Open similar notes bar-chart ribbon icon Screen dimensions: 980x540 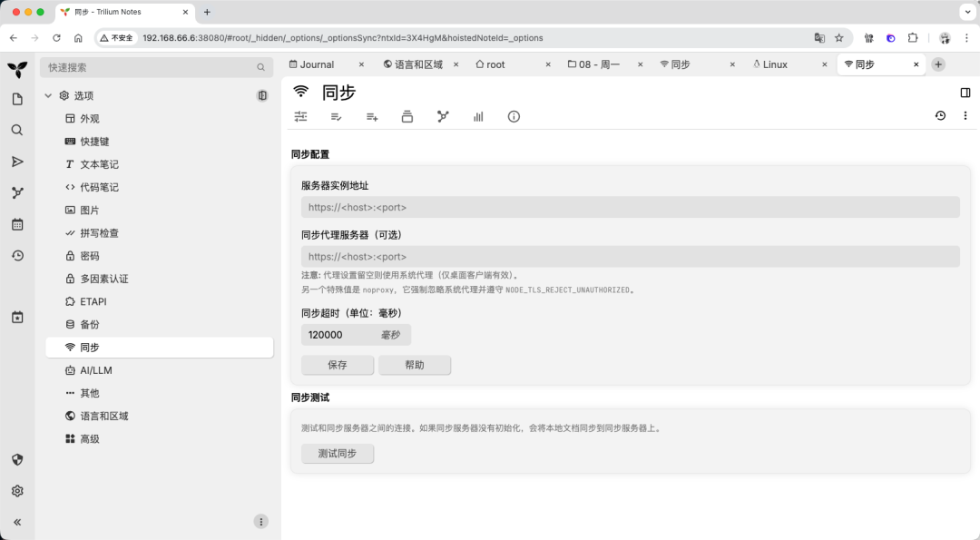tap(478, 116)
